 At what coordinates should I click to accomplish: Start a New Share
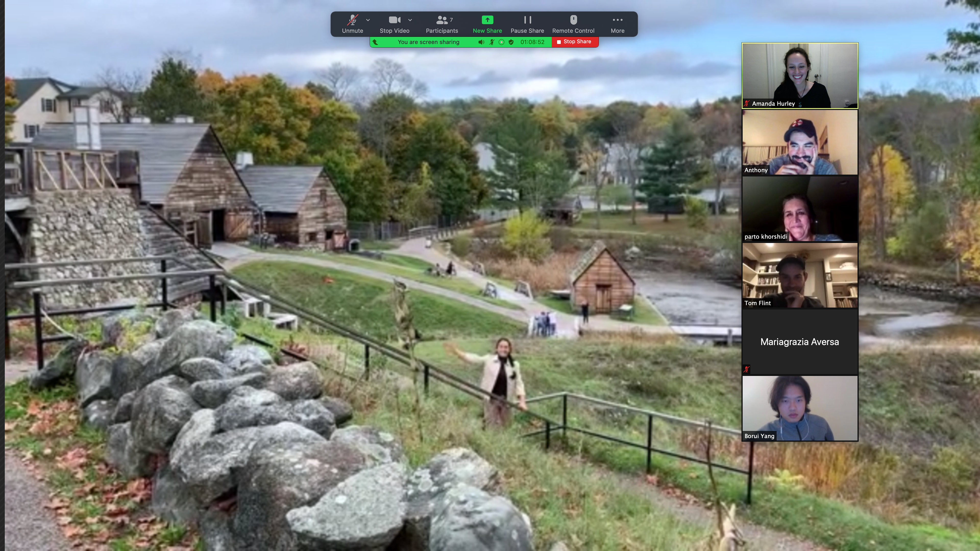(487, 24)
